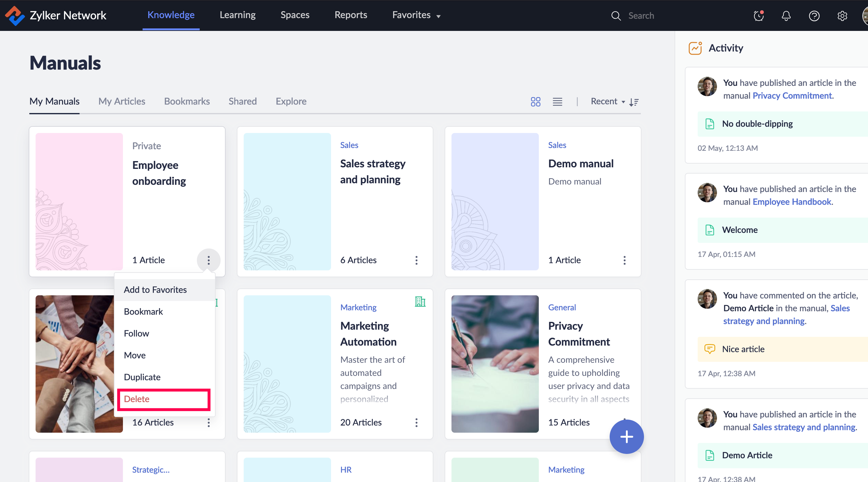Open the Employee Handbook activity link
The image size is (868, 482).
(x=792, y=202)
